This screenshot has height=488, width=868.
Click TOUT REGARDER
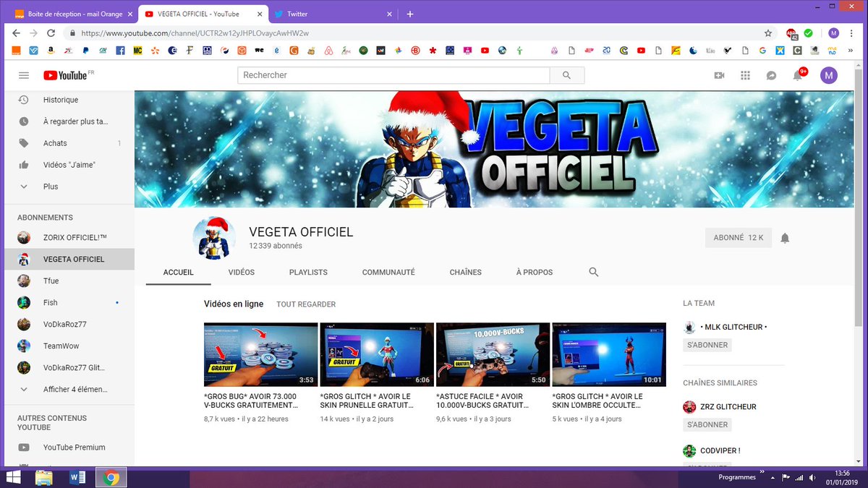(306, 304)
